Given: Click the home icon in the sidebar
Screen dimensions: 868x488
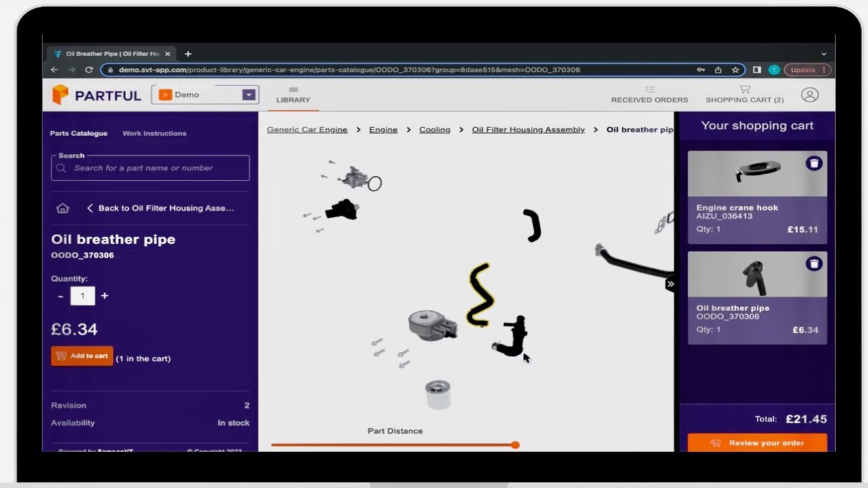Looking at the screenshot, I should pos(62,208).
